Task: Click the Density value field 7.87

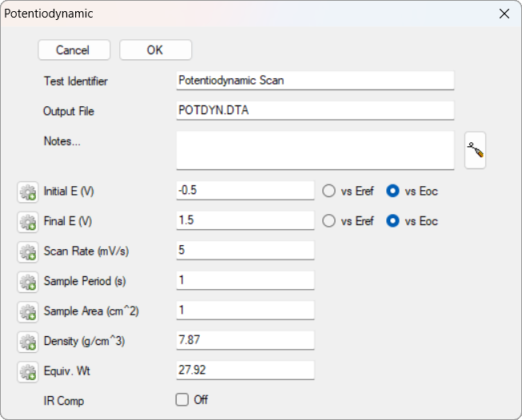Action: click(245, 340)
